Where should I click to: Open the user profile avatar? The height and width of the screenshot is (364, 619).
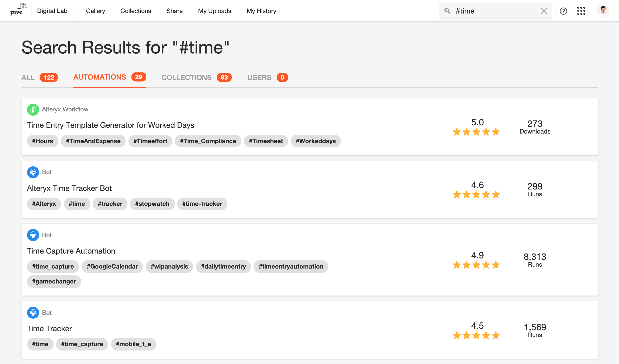(603, 11)
